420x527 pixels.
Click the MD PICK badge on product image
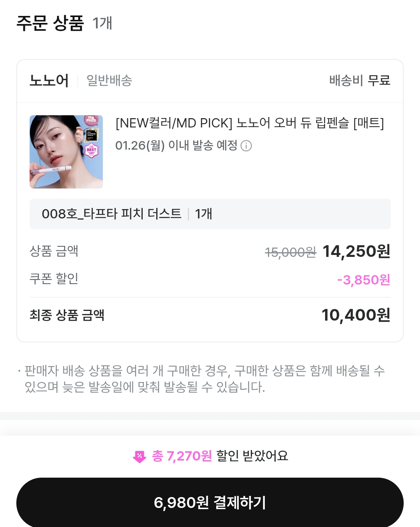coord(91,120)
